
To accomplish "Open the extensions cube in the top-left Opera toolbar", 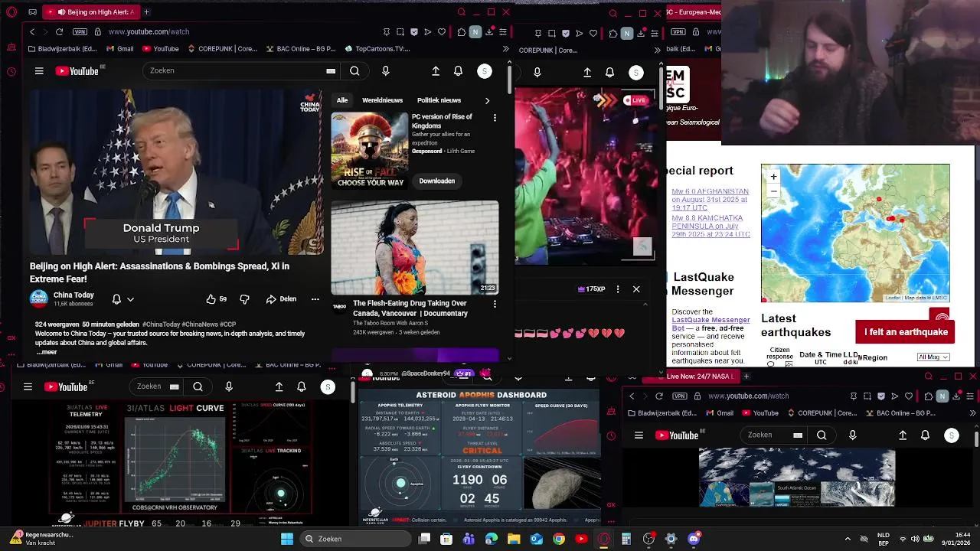I will [x=461, y=32].
